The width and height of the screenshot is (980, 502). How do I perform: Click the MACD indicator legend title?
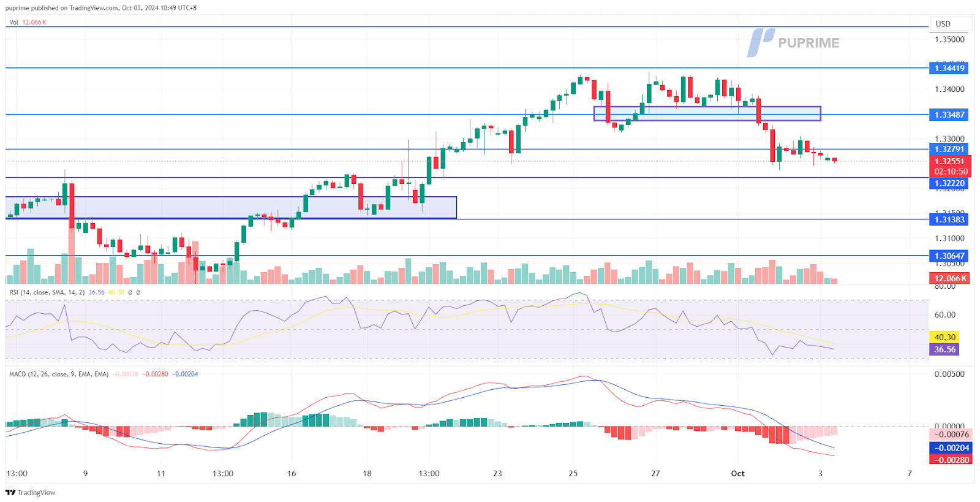tap(59, 374)
